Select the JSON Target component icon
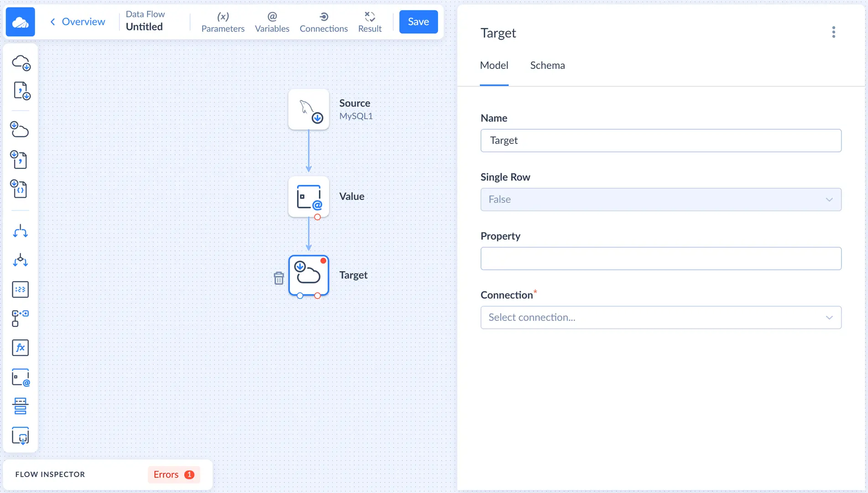The height and width of the screenshot is (493, 868). coord(20,189)
